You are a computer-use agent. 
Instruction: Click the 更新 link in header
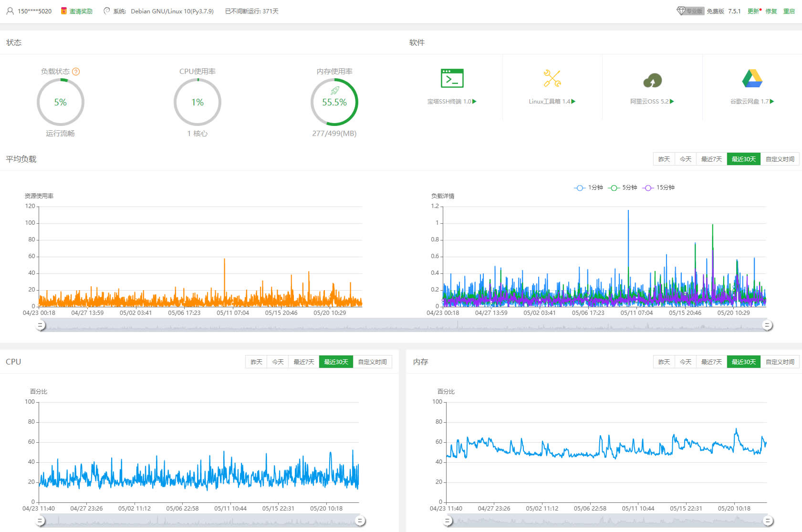pyautogui.click(x=753, y=11)
